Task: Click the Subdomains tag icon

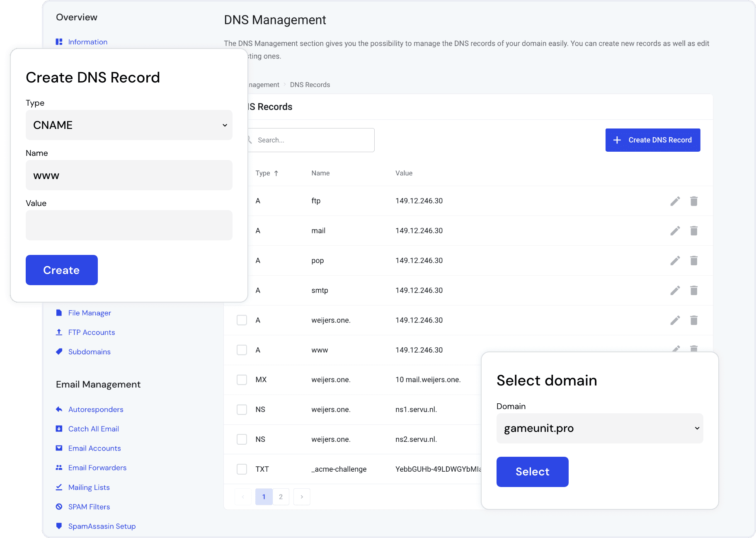Action: [59, 351]
